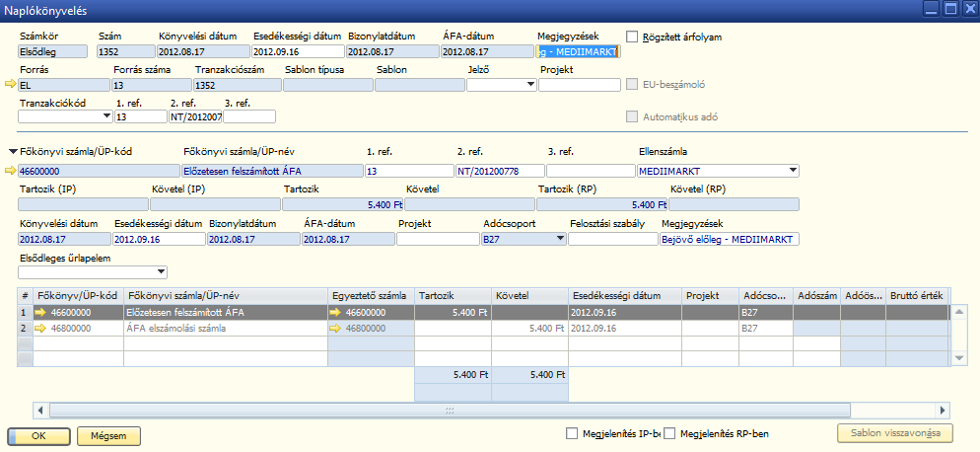Click the line-level Projekt field
Viewport: 980px width, 452px height.
pyautogui.click(x=438, y=239)
